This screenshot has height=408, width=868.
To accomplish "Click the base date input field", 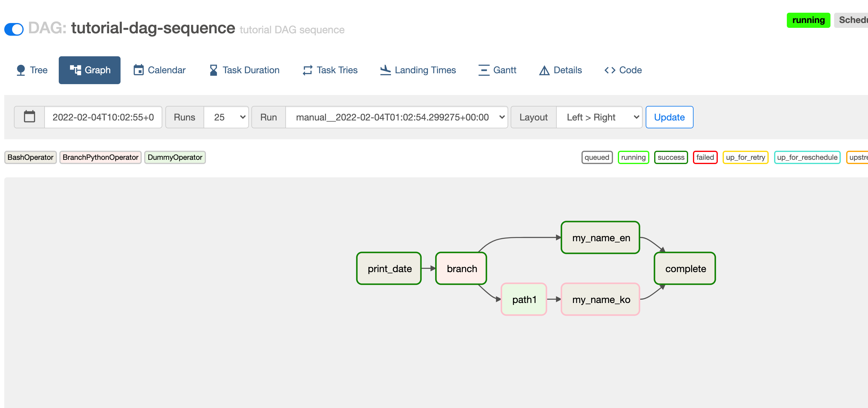I will 103,117.
